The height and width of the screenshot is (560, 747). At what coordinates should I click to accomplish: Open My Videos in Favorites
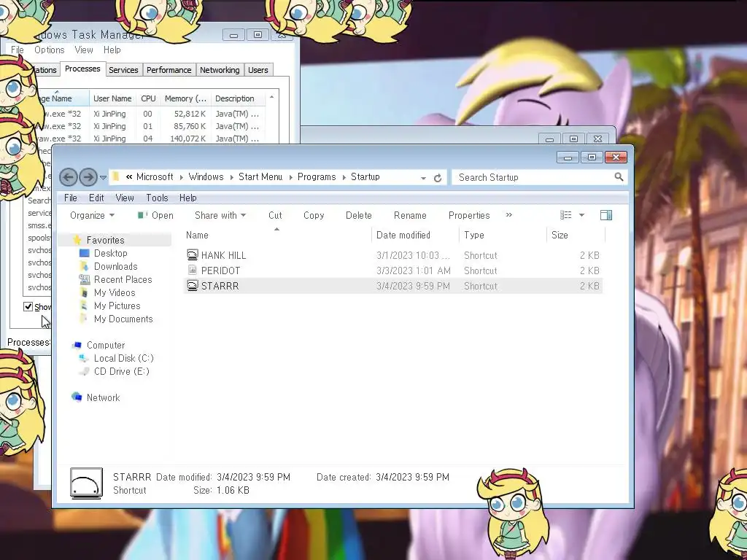(x=115, y=293)
